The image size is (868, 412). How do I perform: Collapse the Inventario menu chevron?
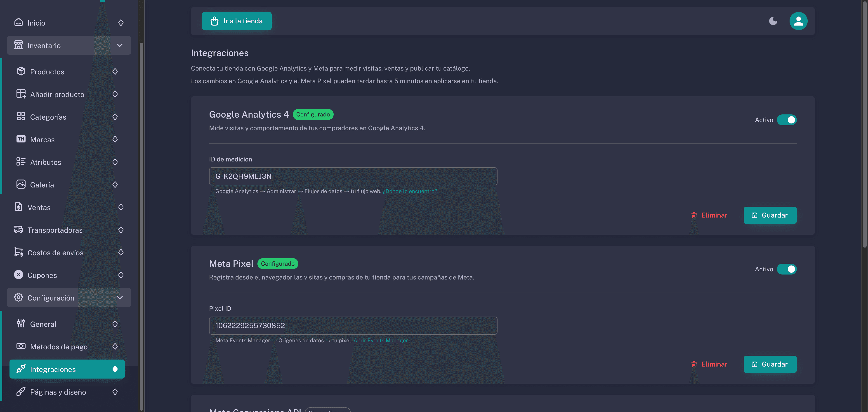(120, 45)
